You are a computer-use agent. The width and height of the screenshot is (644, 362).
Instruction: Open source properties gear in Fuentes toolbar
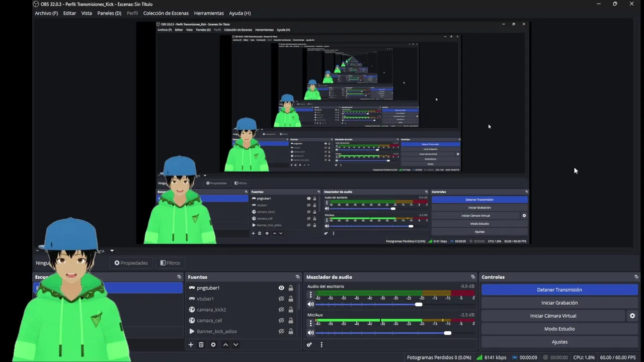(213, 345)
